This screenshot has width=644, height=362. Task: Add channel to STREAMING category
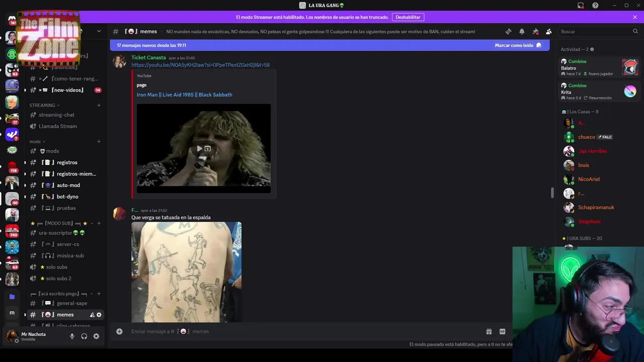pyautogui.click(x=99, y=105)
